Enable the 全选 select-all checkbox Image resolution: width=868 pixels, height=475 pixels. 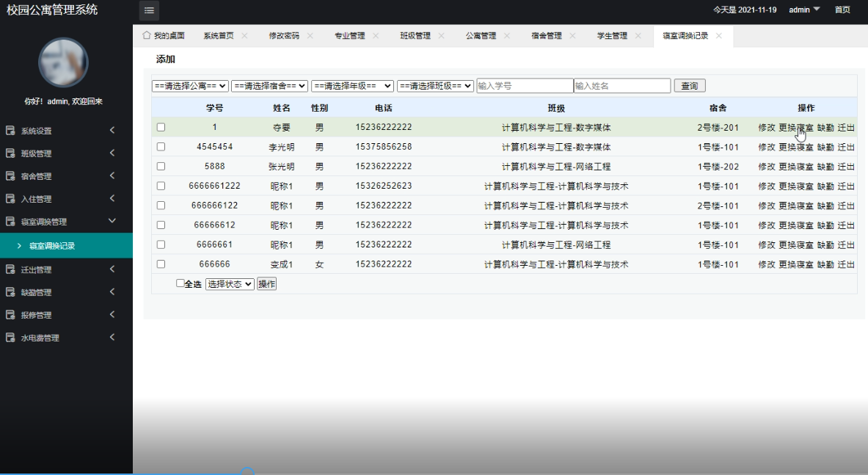pyautogui.click(x=179, y=283)
